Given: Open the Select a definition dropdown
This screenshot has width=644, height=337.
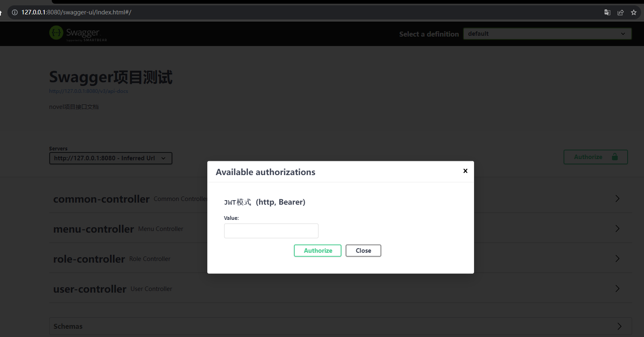Looking at the screenshot, I should (x=547, y=34).
